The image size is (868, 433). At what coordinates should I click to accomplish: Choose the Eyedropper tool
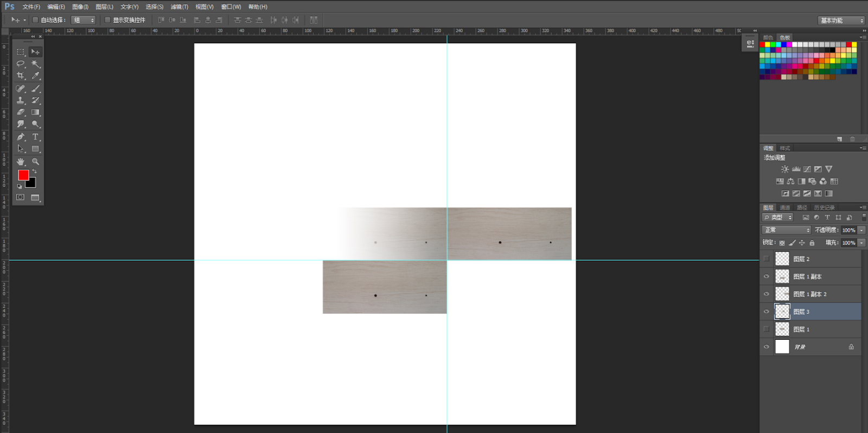click(35, 76)
